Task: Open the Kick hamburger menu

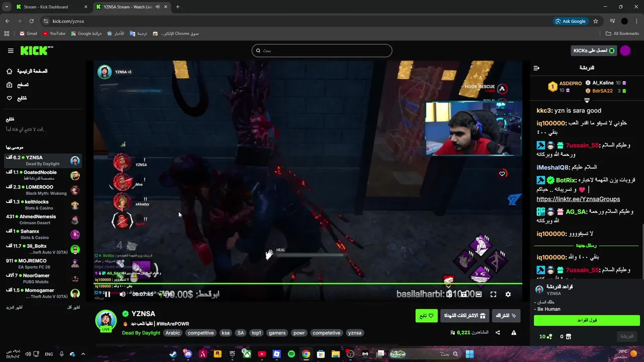Action: [11, 51]
